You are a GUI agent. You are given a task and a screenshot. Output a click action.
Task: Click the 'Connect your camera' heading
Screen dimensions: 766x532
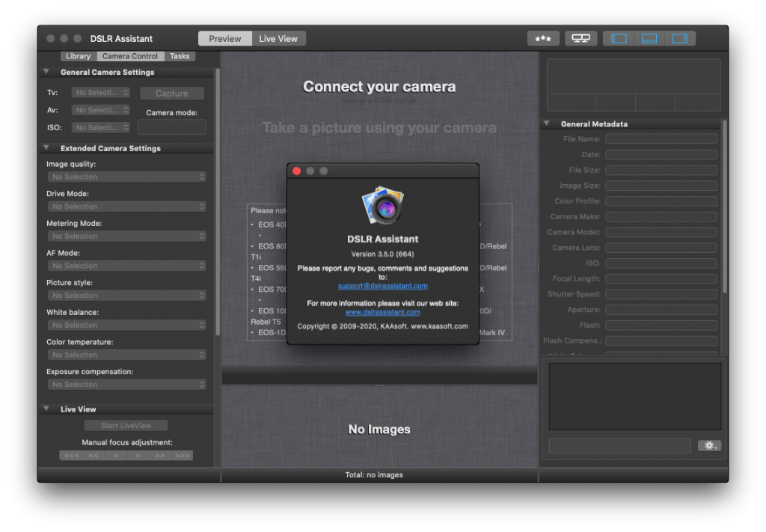379,87
